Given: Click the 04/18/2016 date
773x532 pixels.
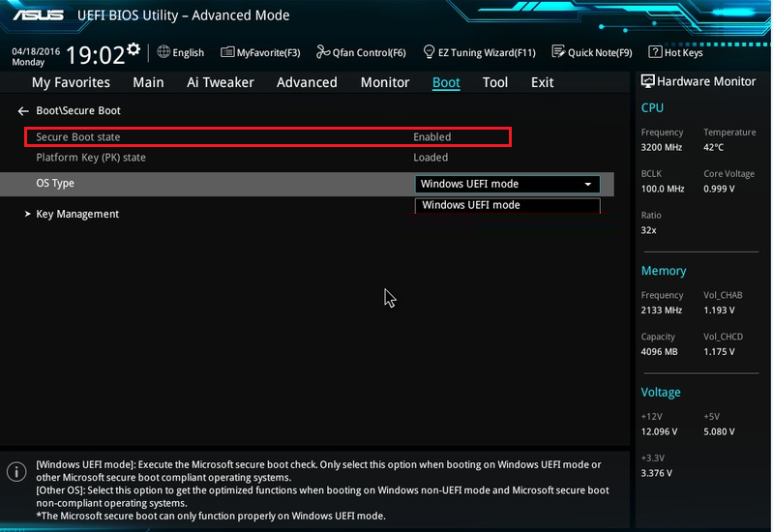Looking at the screenshot, I should click(x=36, y=51).
